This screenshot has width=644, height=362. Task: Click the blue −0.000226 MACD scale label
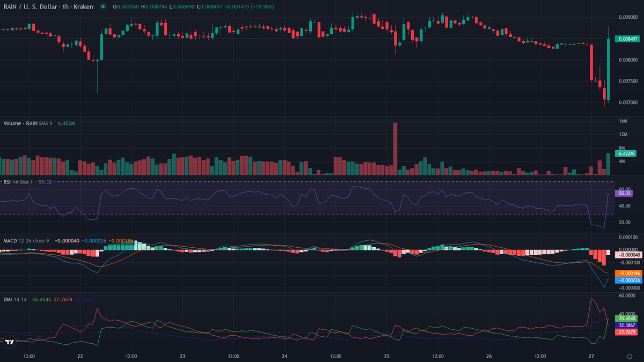628,280
